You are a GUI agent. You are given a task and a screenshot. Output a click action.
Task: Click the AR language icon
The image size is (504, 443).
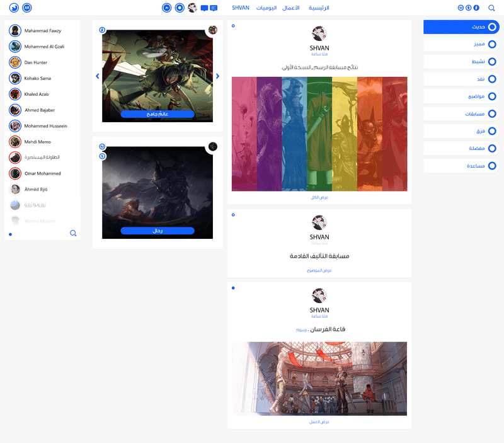pos(27,8)
